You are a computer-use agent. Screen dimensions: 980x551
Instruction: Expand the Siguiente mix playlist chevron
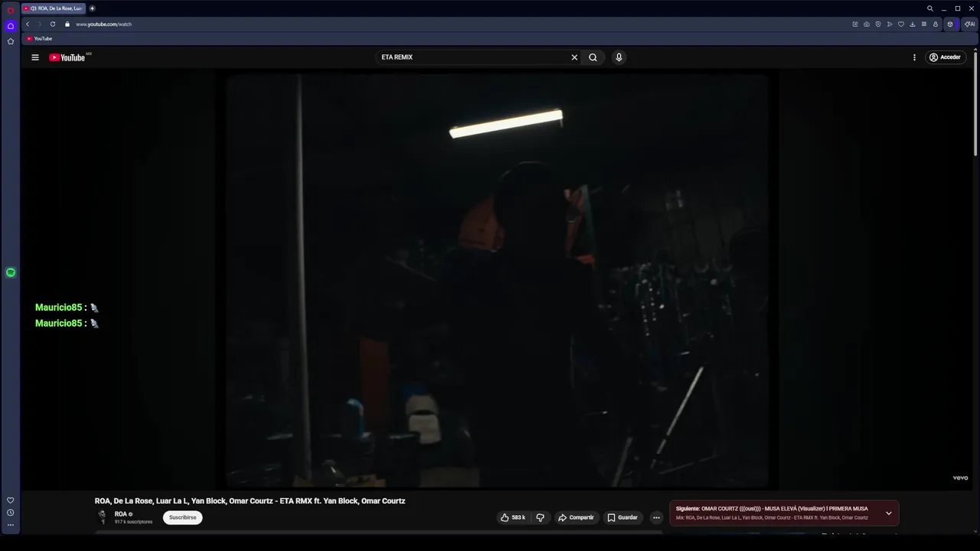tap(888, 513)
